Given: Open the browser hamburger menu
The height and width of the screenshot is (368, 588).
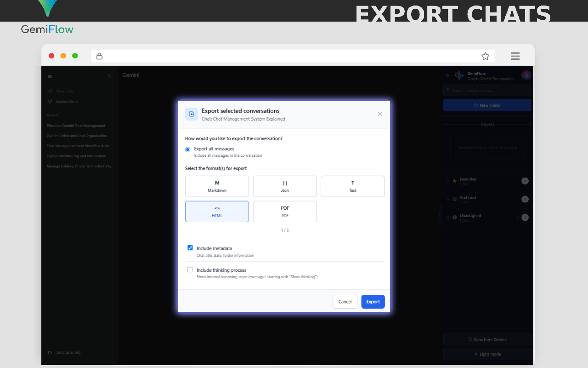Looking at the screenshot, I should 515,56.
